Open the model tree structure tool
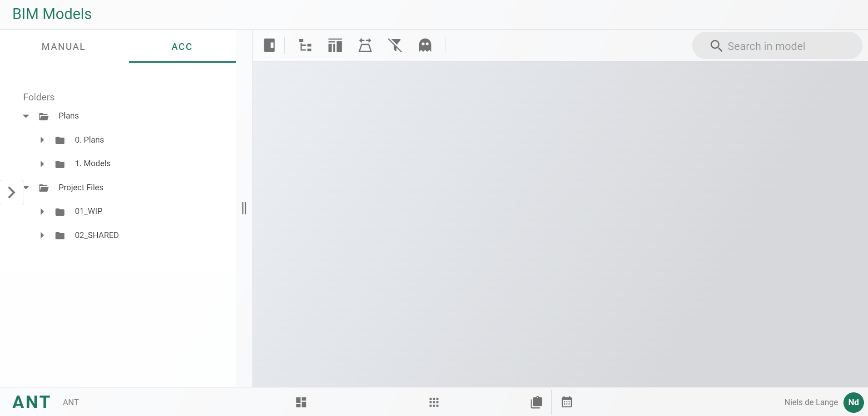 [x=305, y=45]
